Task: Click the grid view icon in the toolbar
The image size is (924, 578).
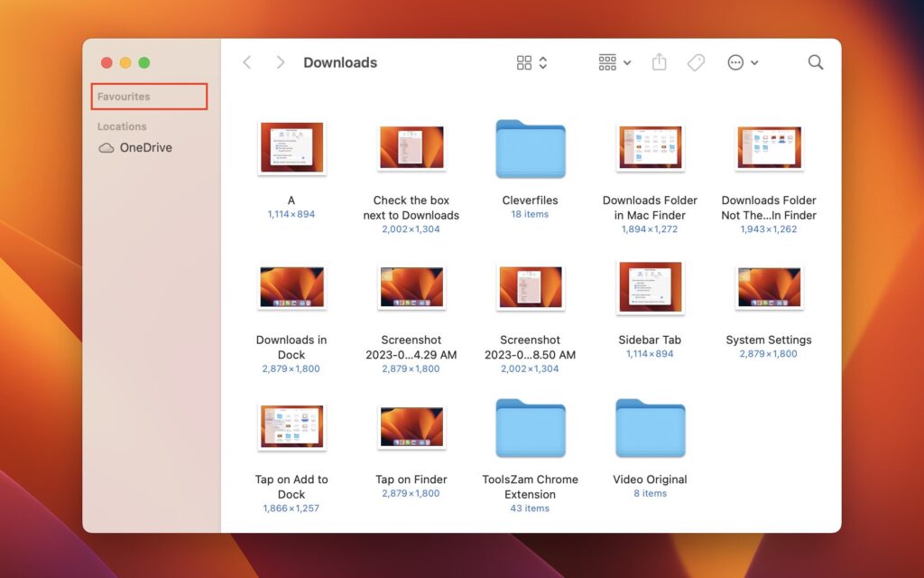Action: pyautogui.click(x=523, y=62)
